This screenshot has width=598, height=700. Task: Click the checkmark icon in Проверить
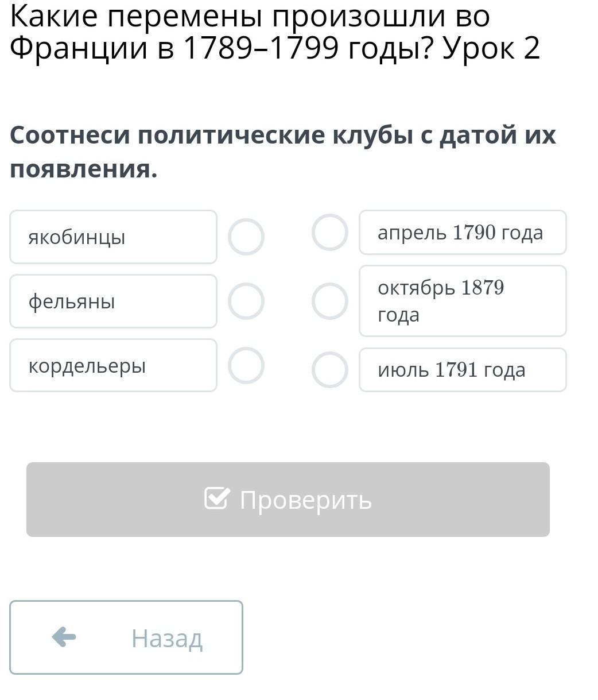click(x=218, y=498)
